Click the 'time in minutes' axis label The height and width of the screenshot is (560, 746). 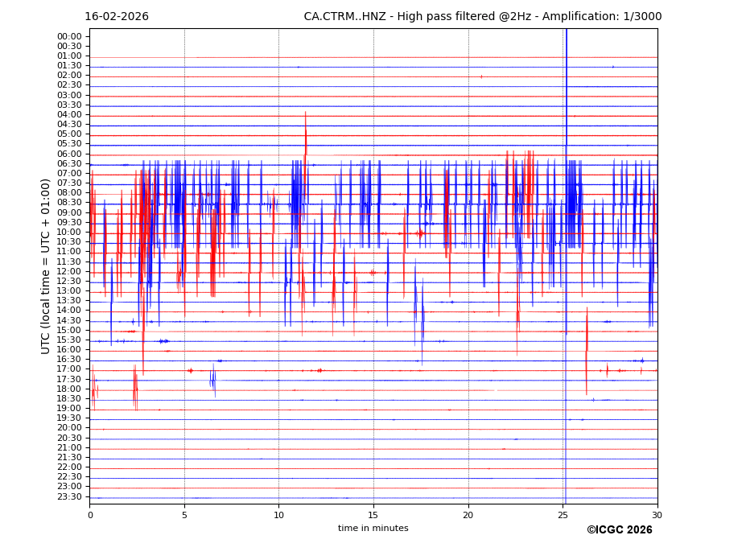tap(373, 529)
